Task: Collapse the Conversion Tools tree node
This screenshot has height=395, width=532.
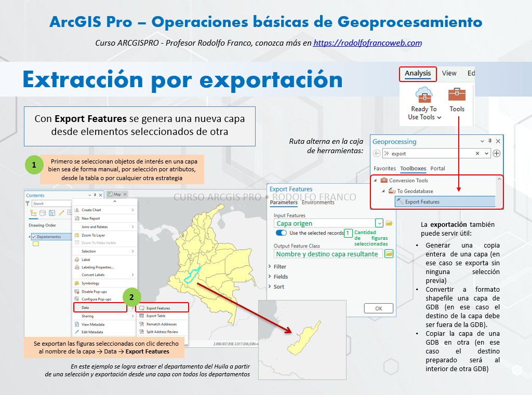Action: (376, 181)
